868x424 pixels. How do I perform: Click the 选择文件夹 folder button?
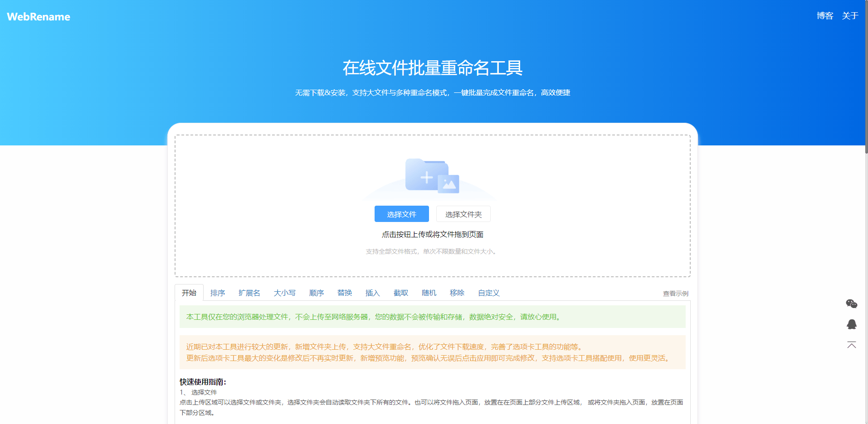tap(463, 213)
